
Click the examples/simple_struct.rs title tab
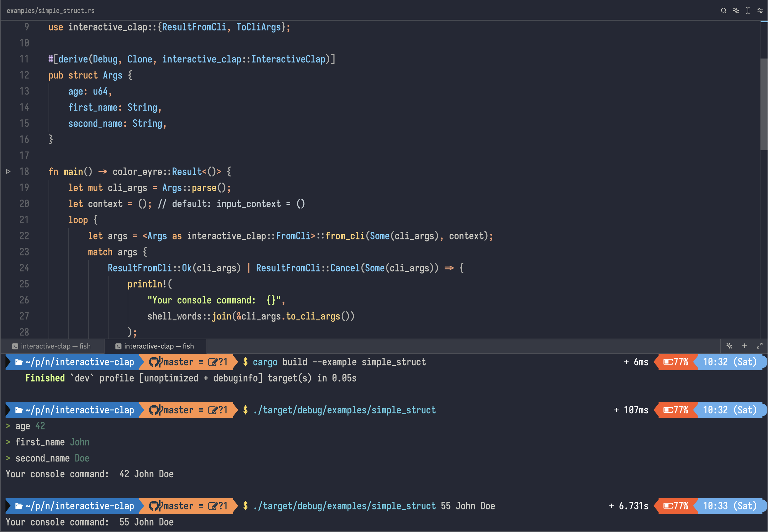(x=50, y=10)
